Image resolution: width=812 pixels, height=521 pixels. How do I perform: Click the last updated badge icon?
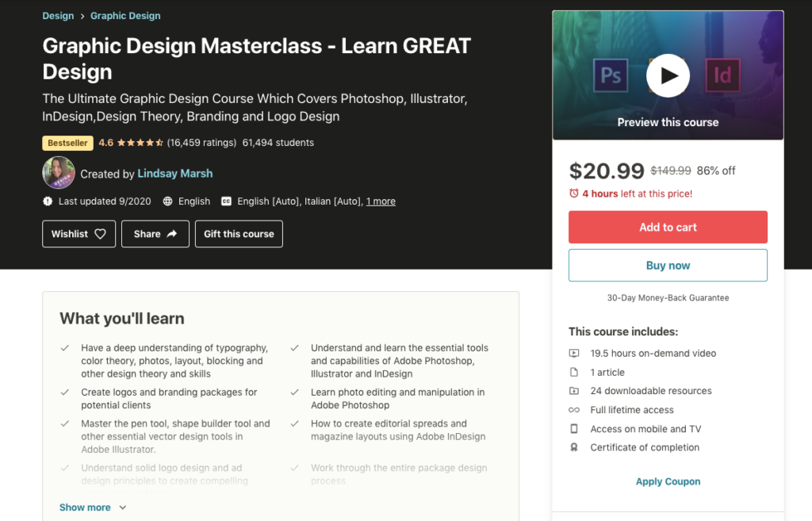(x=48, y=201)
